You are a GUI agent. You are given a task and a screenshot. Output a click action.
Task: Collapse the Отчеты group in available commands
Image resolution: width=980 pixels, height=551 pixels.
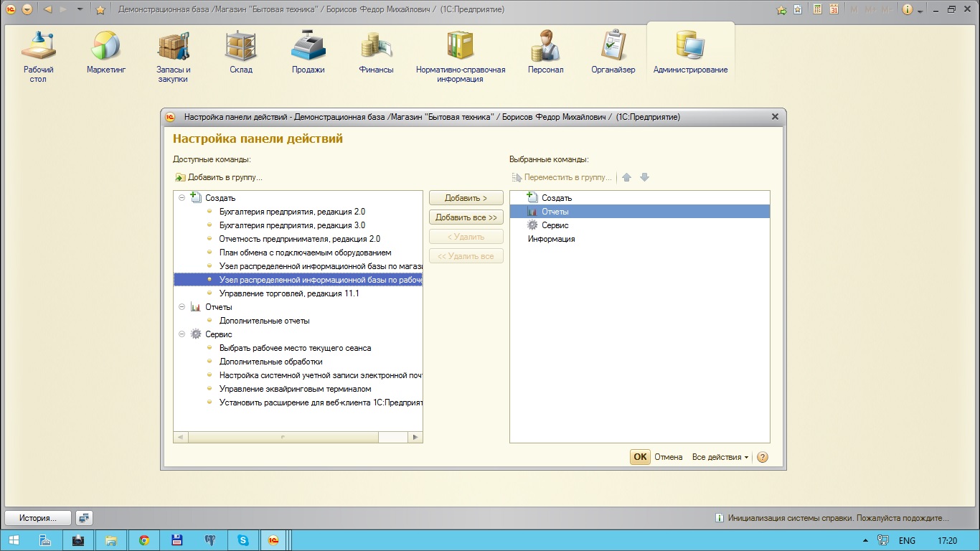(182, 307)
